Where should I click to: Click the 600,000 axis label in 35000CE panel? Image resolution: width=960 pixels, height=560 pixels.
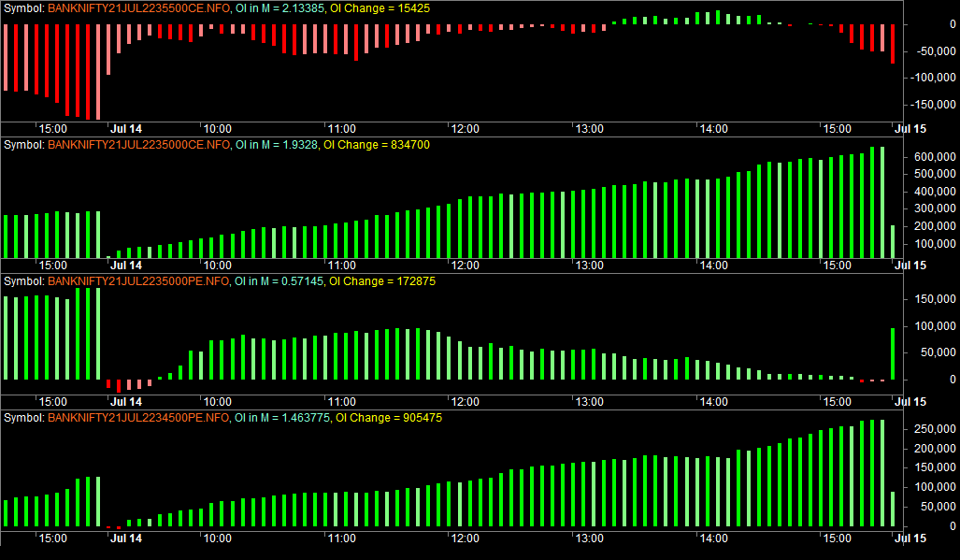coord(935,157)
